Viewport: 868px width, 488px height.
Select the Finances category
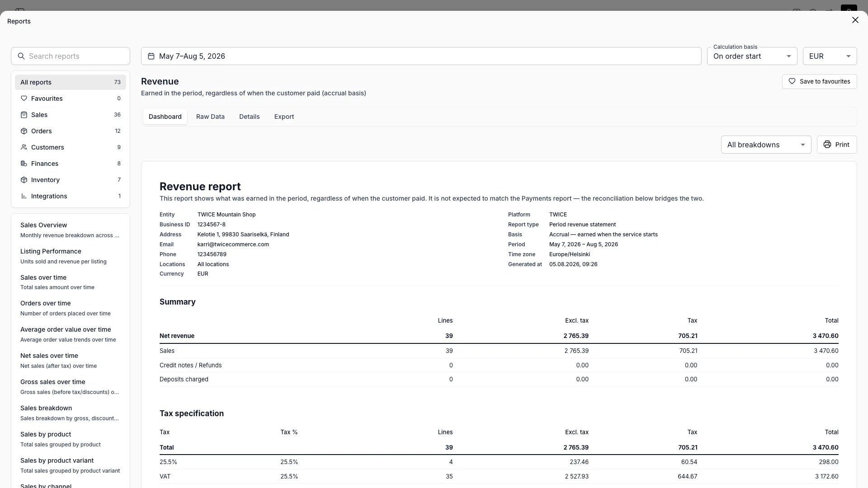(x=71, y=164)
